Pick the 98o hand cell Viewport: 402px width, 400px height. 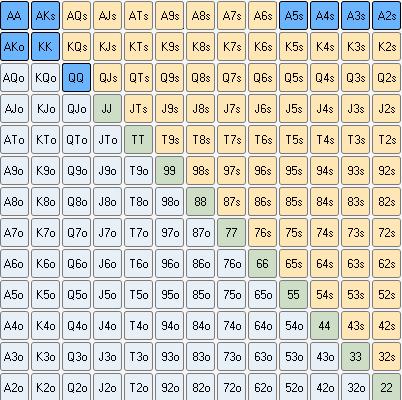(169, 201)
